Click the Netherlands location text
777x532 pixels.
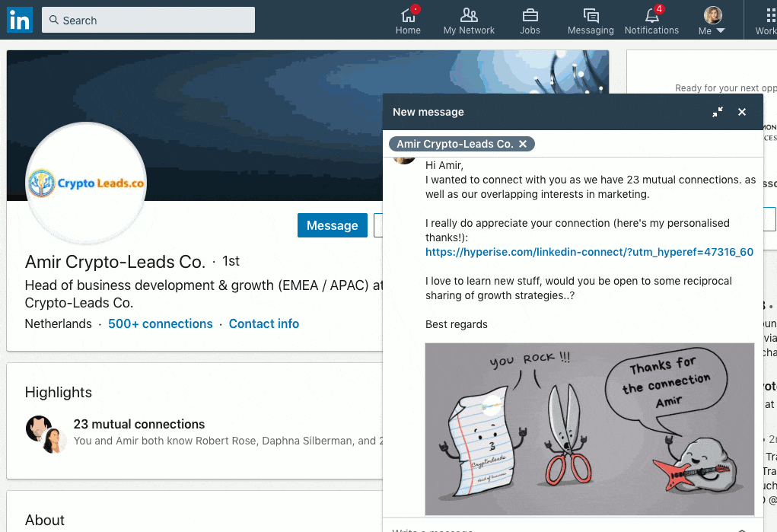[59, 323]
